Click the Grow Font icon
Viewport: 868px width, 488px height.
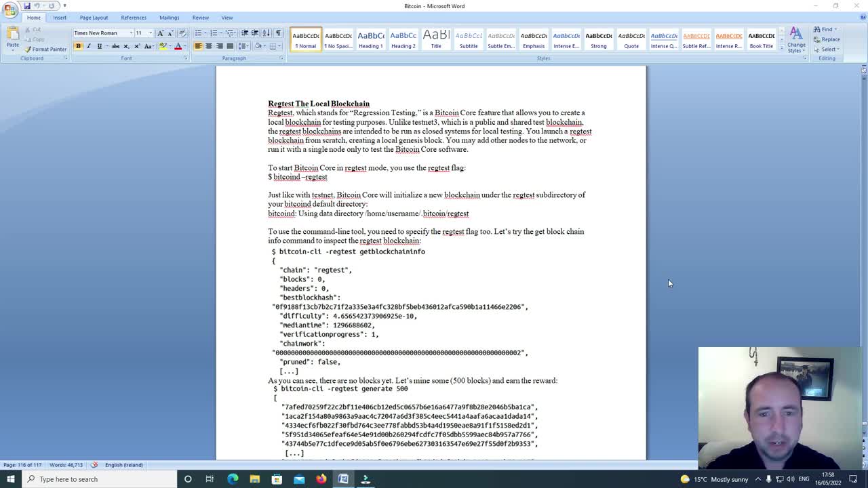[x=160, y=33]
